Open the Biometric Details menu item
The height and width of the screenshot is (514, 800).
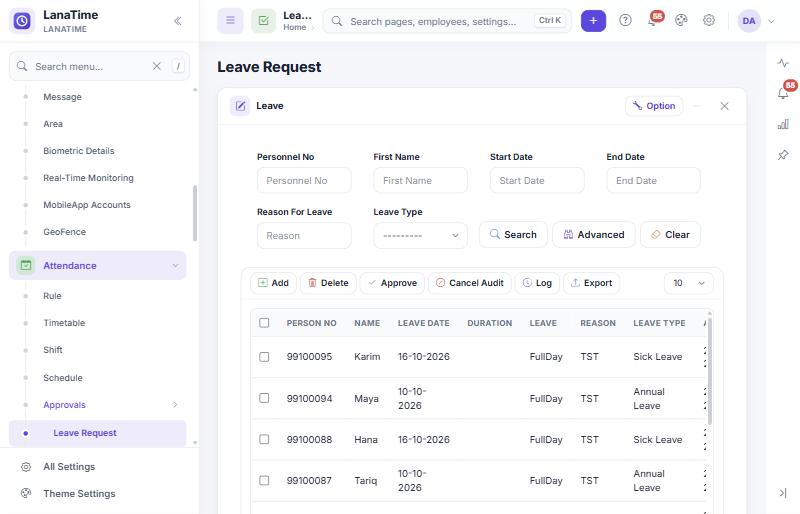[79, 151]
